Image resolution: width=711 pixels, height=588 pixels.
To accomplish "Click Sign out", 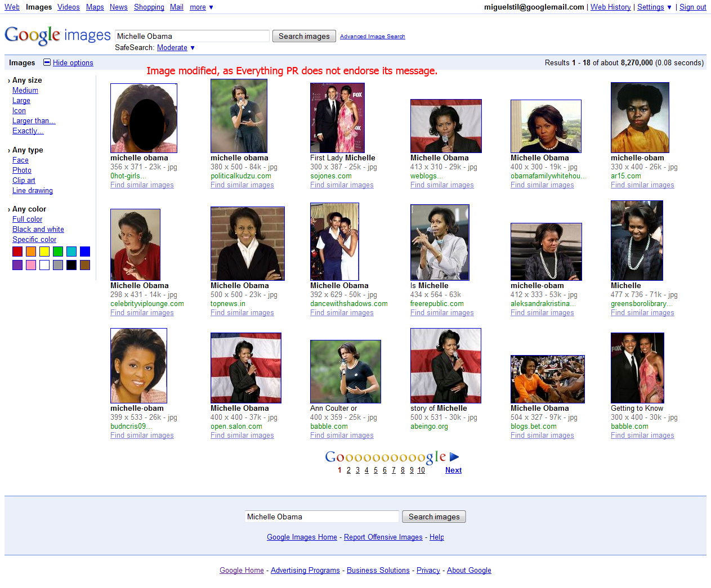I will point(693,7).
